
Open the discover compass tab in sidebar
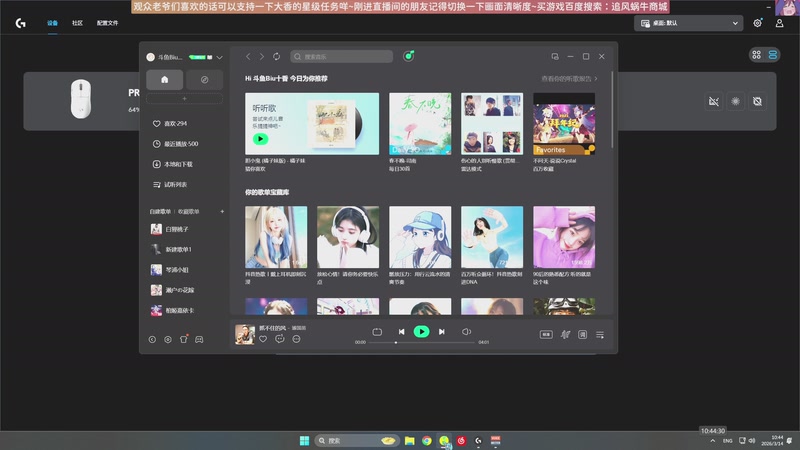(x=205, y=80)
